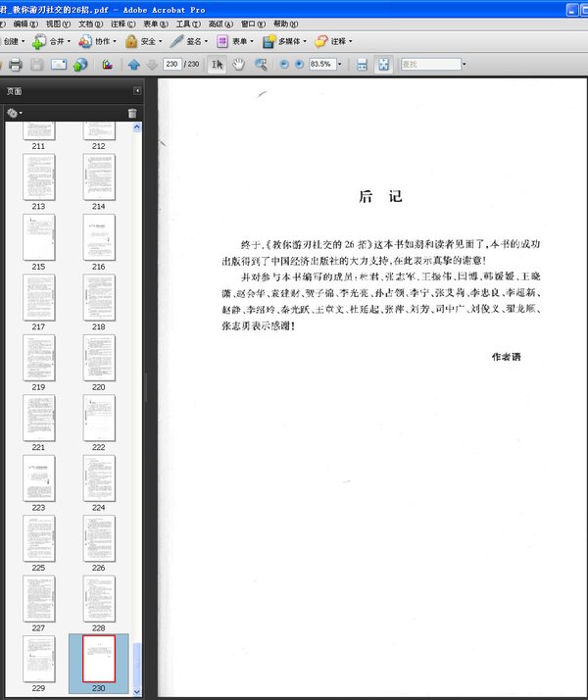Click the Zoom in plus button

299,65
